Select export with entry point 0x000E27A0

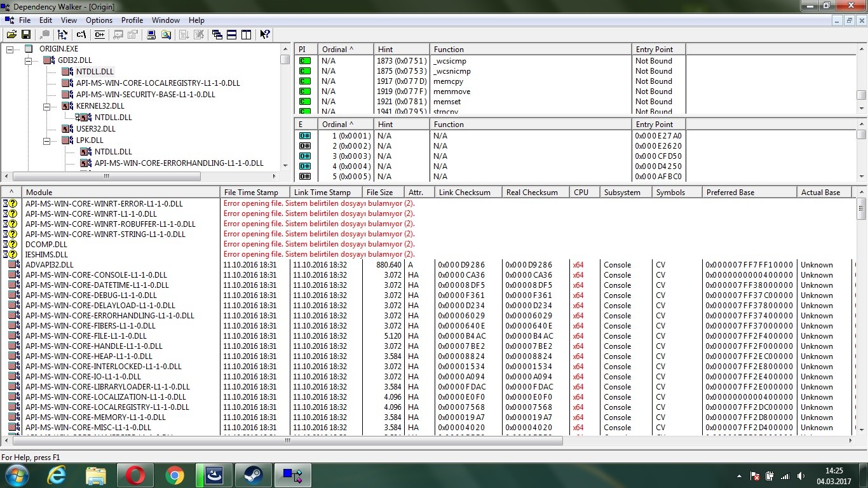point(575,136)
